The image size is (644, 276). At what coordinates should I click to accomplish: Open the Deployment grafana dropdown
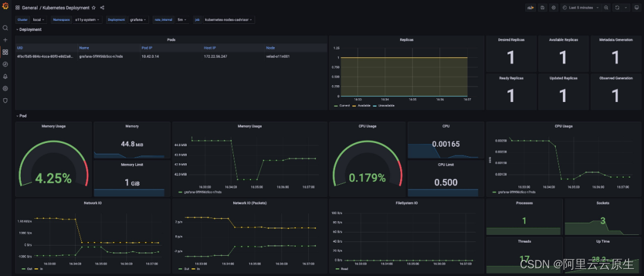tap(138, 19)
